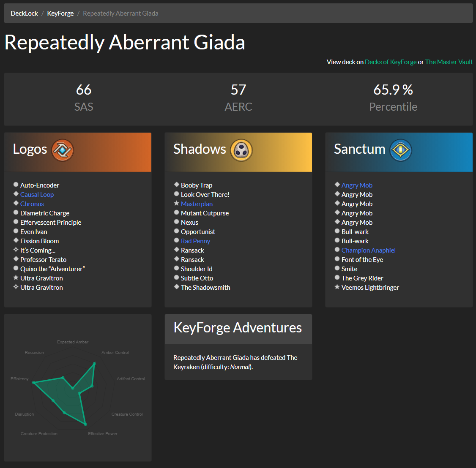The image size is (476, 468).
Task: Select the rarity diamond next to Causal Loop
Action: pos(16,194)
